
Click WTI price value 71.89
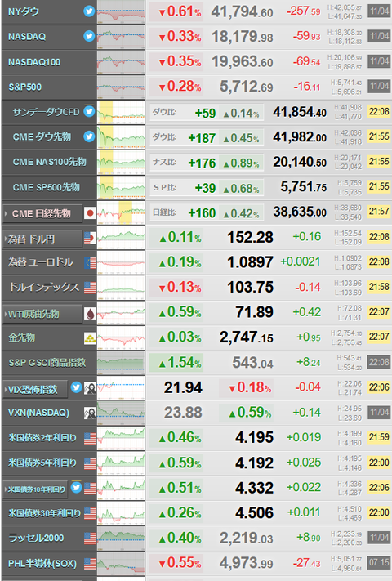(x=254, y=312)
